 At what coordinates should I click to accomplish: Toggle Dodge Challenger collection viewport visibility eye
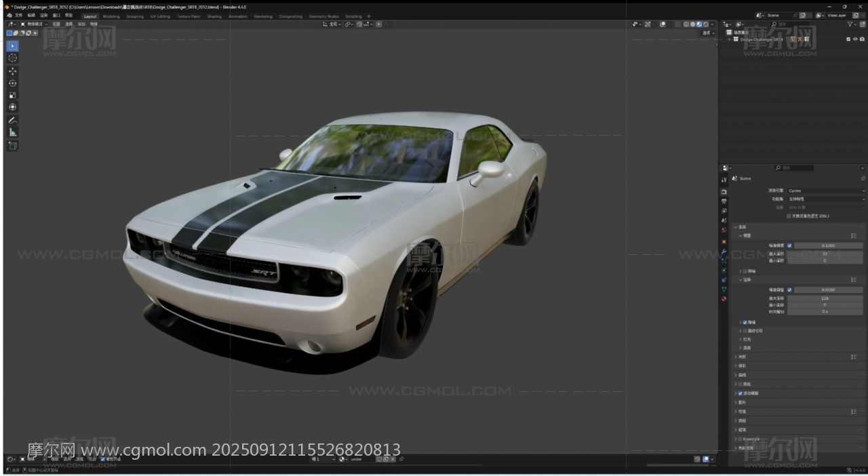click(855, 39)
